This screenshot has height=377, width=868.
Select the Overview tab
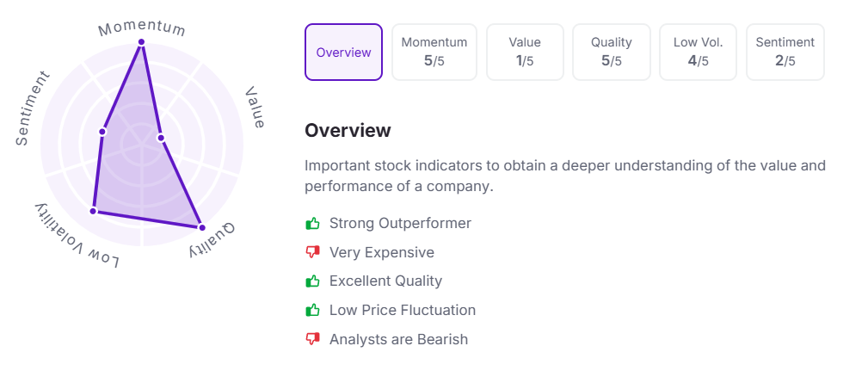(x=343, y=53)
